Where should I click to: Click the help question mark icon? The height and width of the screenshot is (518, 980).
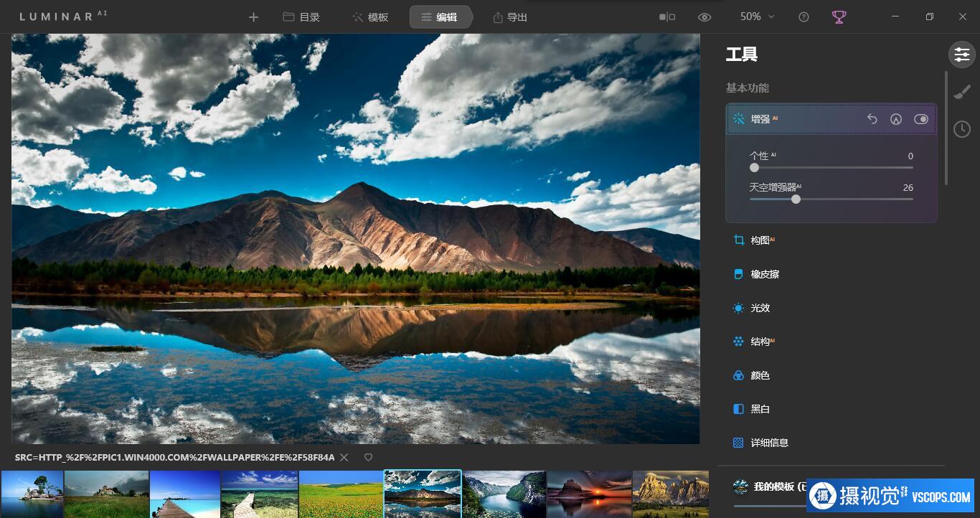point(804,17)
